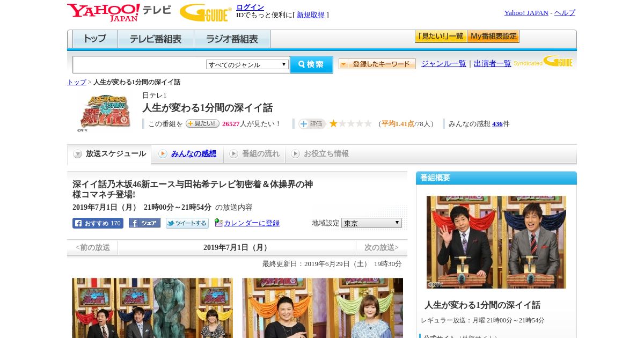
Task: Open the カレンダーに登録 link
Action: pyautogui.click(x=252, y=223)
